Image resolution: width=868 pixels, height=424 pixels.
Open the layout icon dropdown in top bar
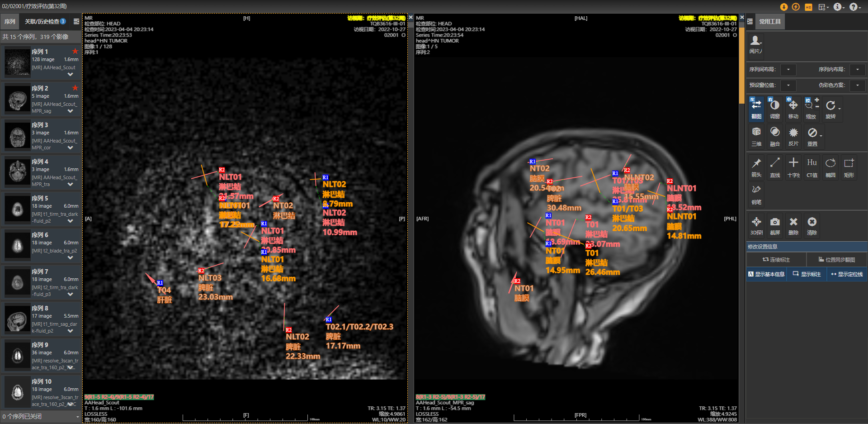point(824,7)
